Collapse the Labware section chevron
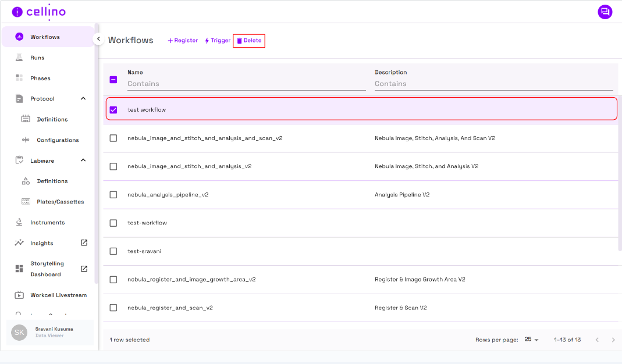The image size is (622, 364). 83,160
